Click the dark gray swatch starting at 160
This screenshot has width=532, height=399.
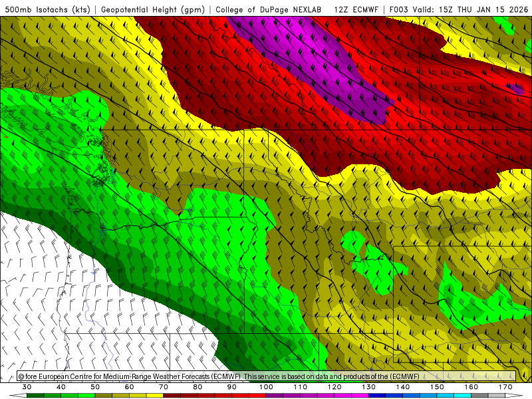(479, 396)
